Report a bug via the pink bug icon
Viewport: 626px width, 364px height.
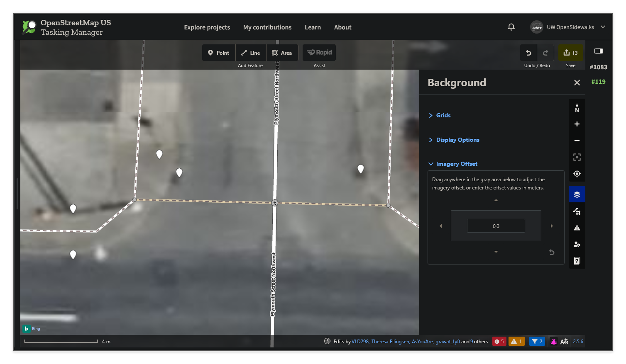(554, 341)
